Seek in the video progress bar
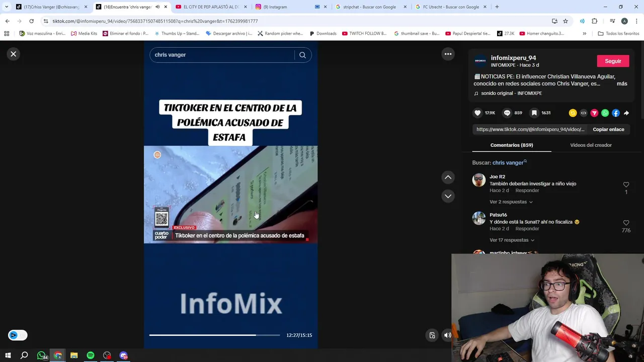Image resolution: width=644 pixels, height=362 pixels. (x=214, y=335)
